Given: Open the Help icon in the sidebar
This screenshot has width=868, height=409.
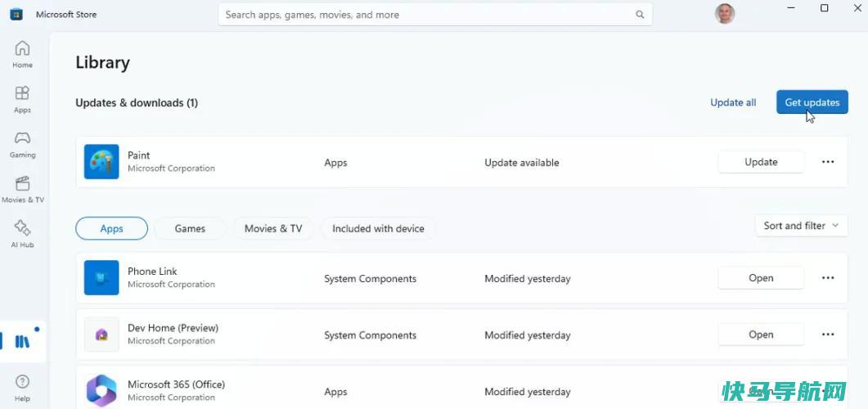Looking at the screenshot, I should (22, 388).
